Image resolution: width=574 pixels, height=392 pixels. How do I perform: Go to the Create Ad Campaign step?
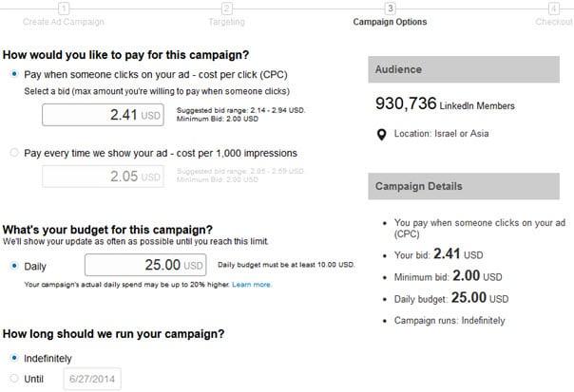coord(64,22)
